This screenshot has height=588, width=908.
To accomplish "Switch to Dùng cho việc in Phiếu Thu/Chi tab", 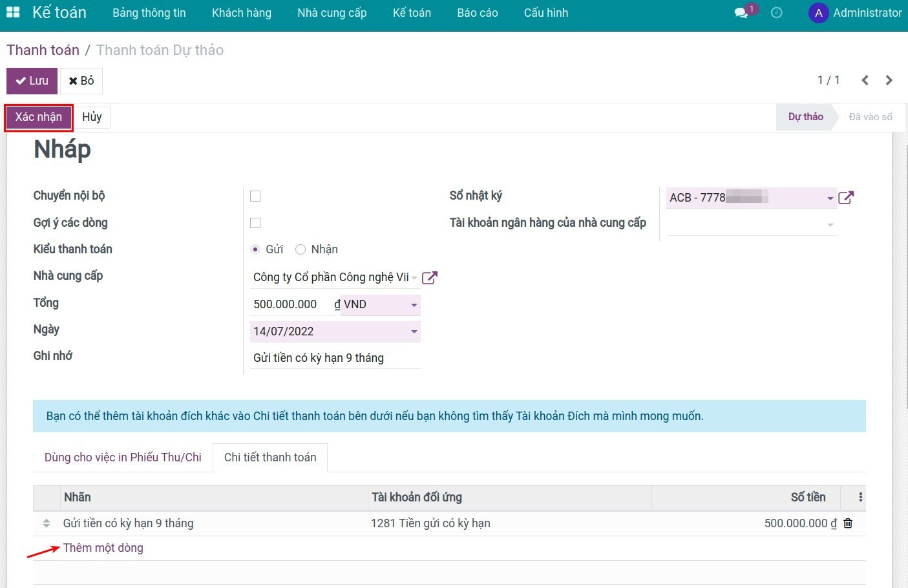I will click(123, 457).
